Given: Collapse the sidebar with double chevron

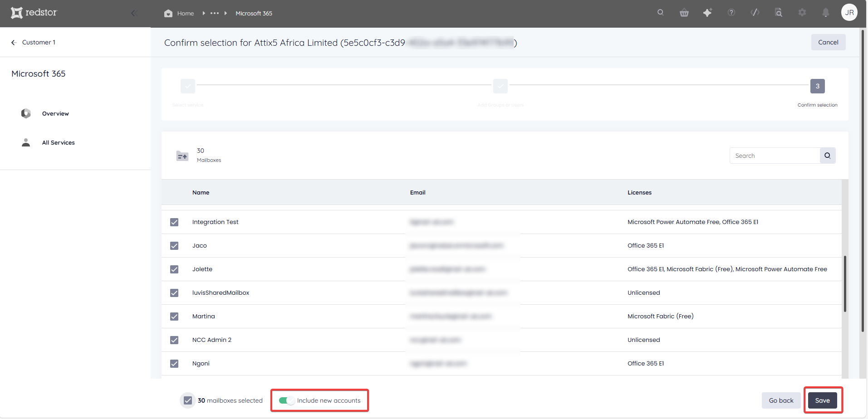Looking at the screenshot, I should (x=134, y=13).
